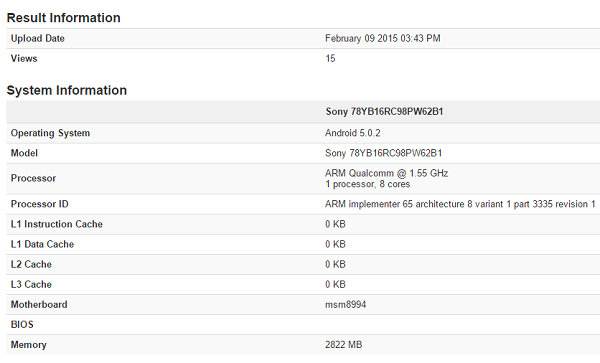Select the Operating System row label
This screenshot has width=600, height=363.
pos(50,133)
